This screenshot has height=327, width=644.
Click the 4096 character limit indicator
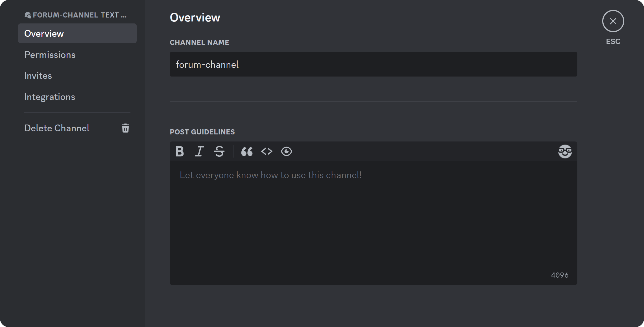click(559, 275)
